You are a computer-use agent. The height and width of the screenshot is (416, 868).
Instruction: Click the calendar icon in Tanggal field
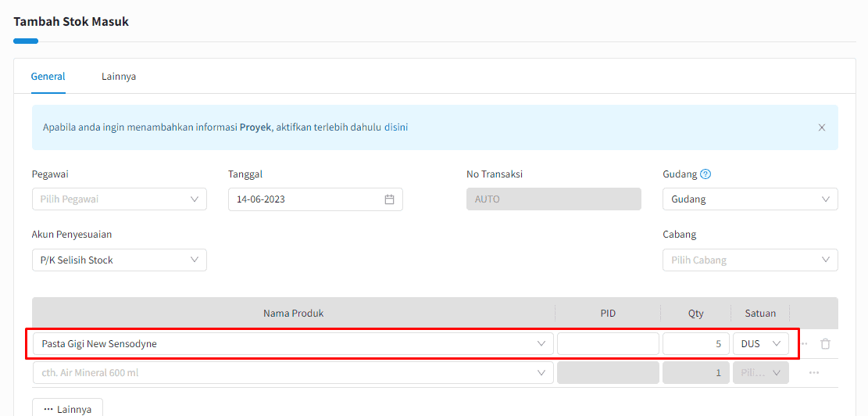coord(389,199)
